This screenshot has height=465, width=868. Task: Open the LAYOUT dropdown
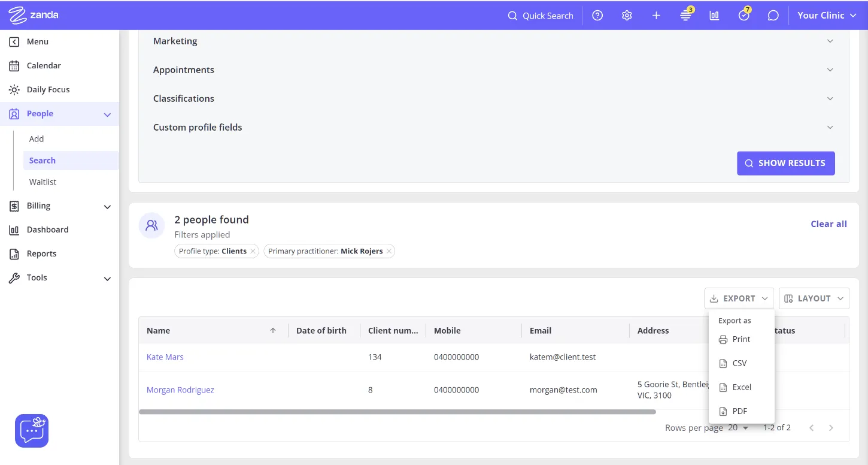(x=814, y=298)
